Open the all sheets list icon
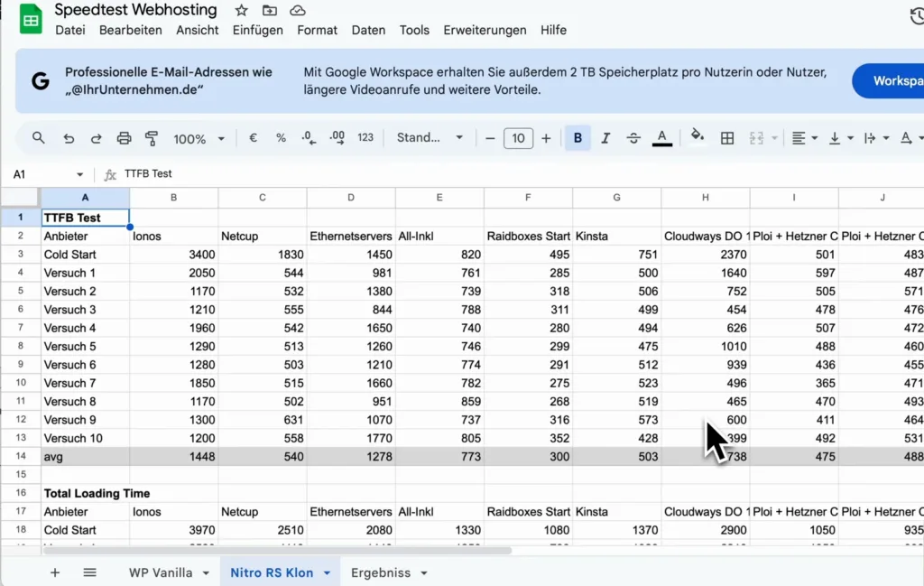The width and height of the screenshot is (924, 586). [89, 572]
